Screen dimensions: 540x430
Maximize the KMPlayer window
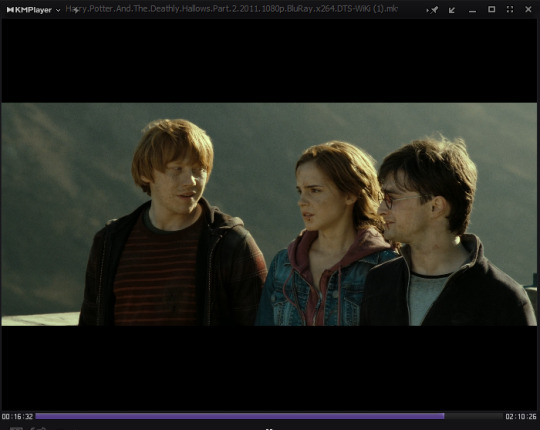pos(492,10)
